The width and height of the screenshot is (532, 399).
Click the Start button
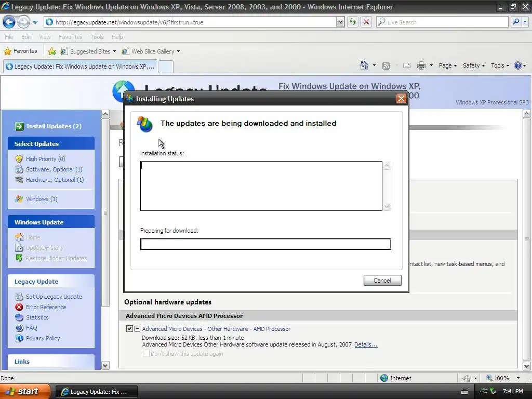(x=24, y=391)
